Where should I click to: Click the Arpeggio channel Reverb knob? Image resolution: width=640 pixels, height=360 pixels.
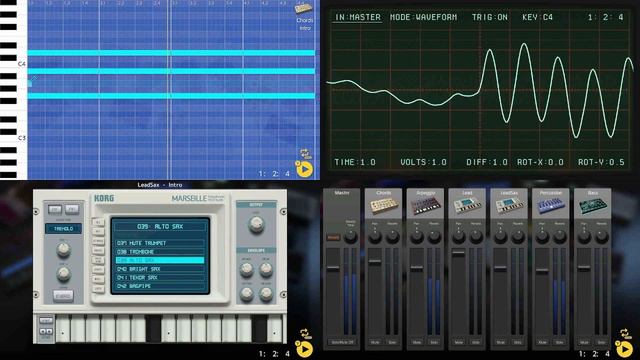click(434, 237)
